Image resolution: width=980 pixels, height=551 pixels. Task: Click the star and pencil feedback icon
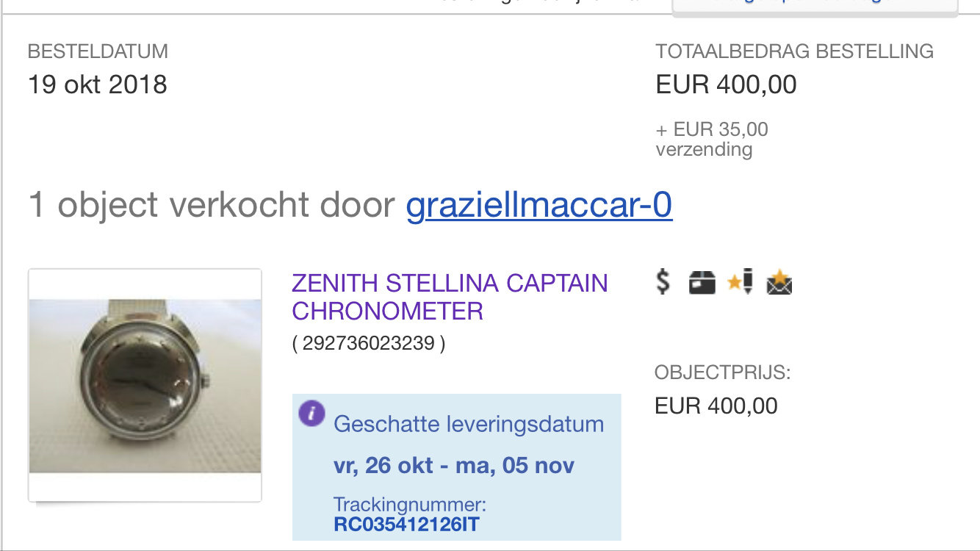741,282
